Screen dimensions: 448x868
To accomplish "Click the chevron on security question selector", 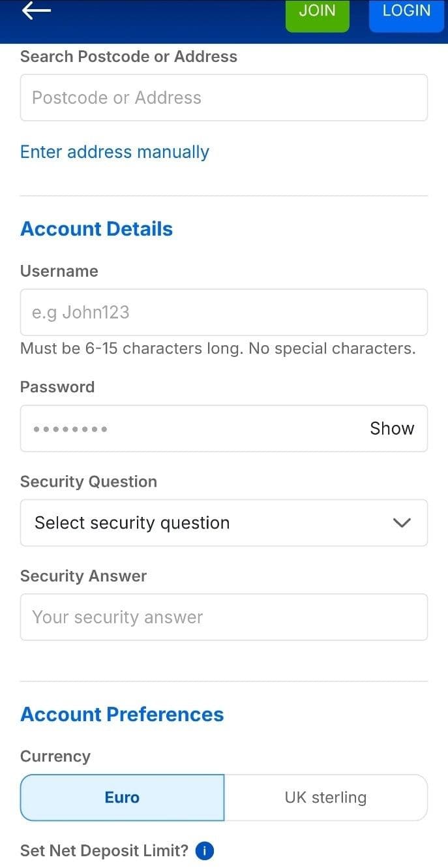I will [x=402, y=522].
